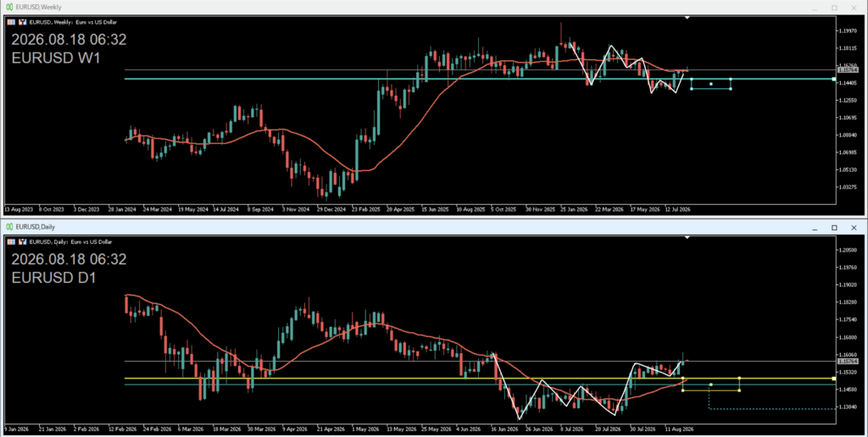Maximize the EURUSD,Weekly chart window
Image resolution: width=868 pixels, height=437 pixels.
pyautogui.click(x=834, y=8)
